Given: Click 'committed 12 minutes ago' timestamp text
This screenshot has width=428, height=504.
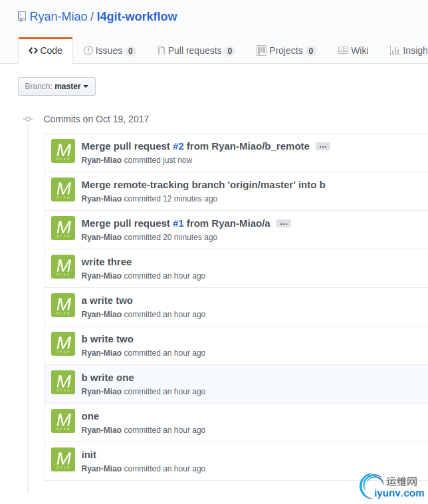Looking at the screenshot, I should pos(171,199).
